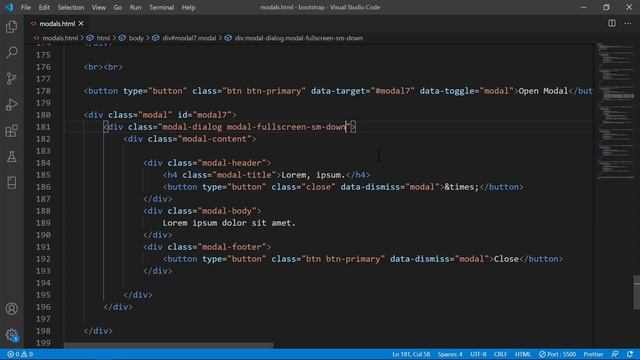
Task: Click "Lorem, ipsum." title text
Action: point(313,175)
